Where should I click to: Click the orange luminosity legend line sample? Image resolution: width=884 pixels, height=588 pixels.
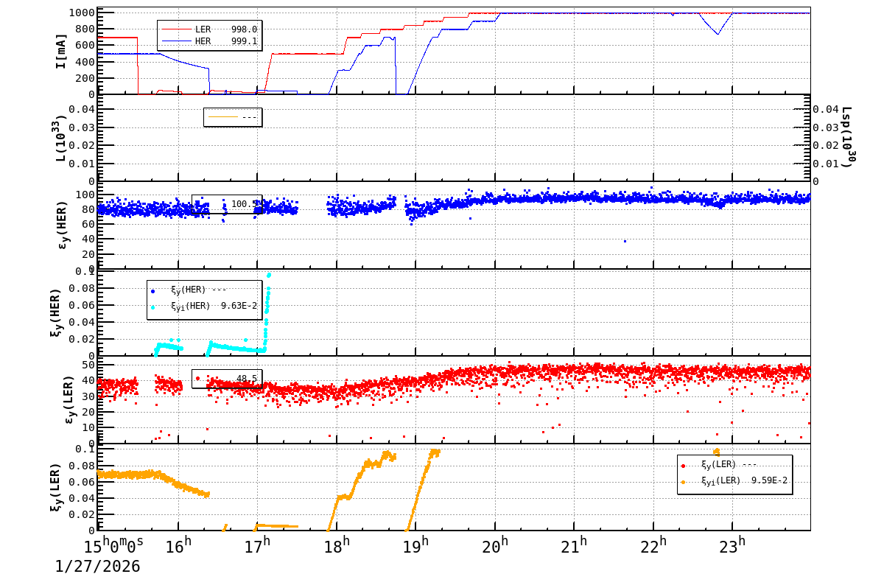223,116
